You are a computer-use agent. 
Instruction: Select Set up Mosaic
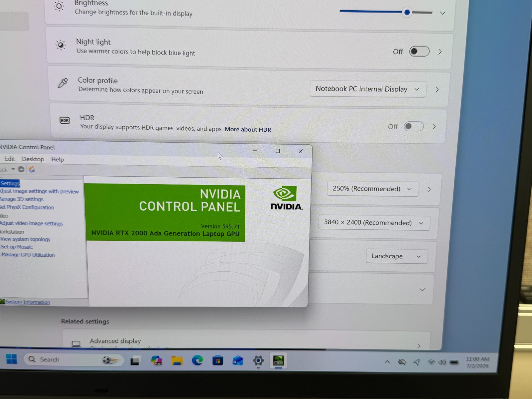click(x=17, y=247)
